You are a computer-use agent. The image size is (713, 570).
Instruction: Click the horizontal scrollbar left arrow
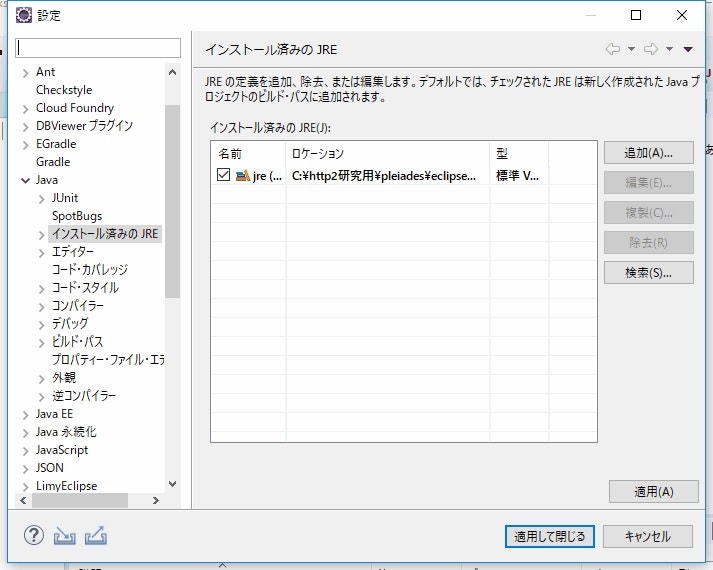coord(23,500)
